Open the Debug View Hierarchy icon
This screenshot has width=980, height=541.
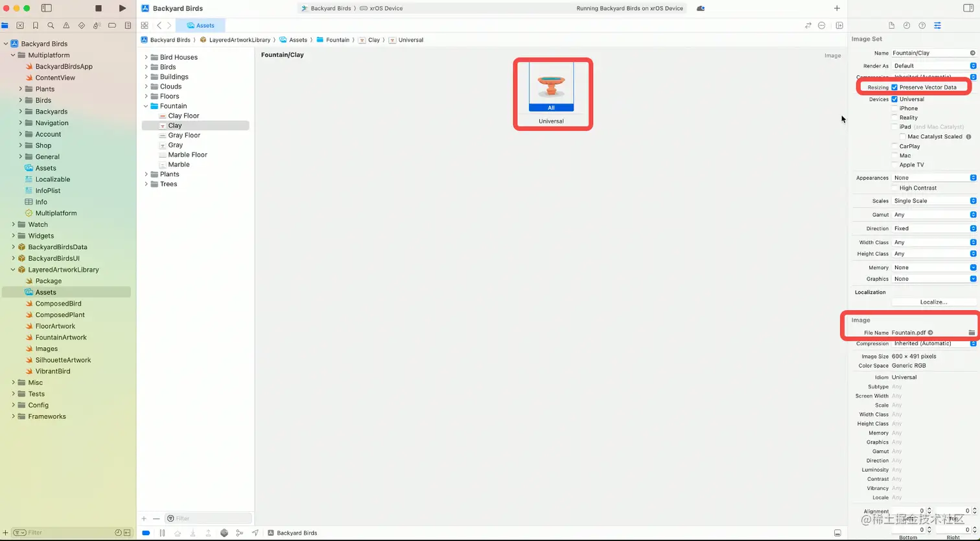224,533
